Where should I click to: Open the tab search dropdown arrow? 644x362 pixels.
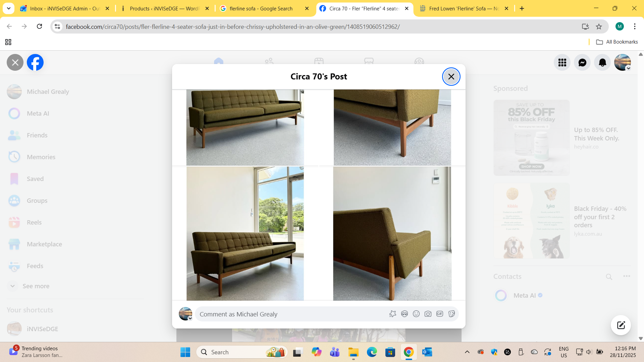8,8
